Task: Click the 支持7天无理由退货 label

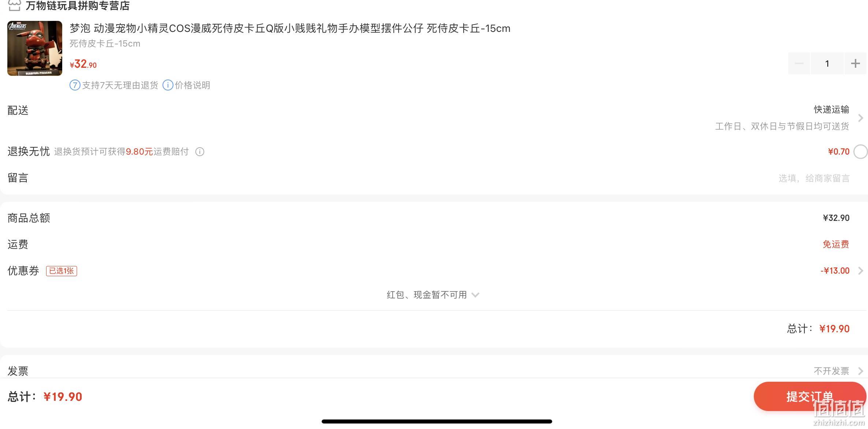Action: [x=120, y=85]
